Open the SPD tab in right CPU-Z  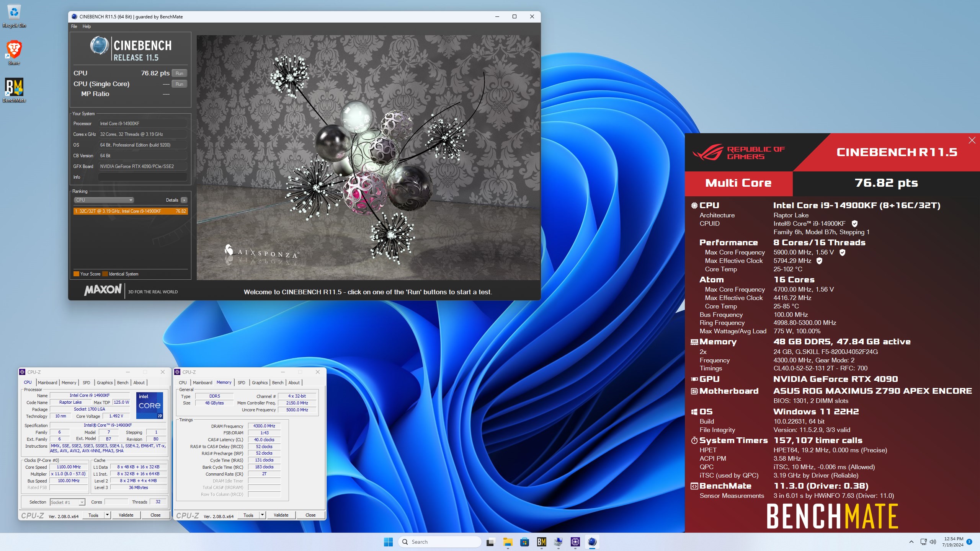242,383
